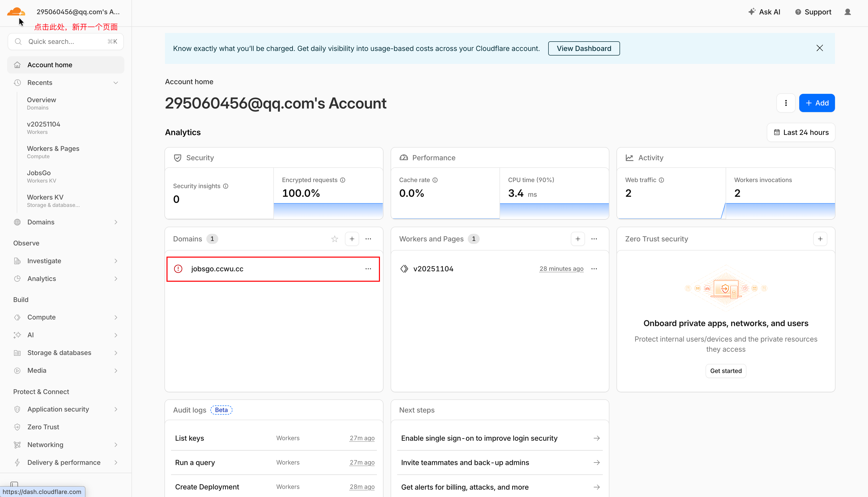Screen dimensions: 868x497
Task: Open jobsgo.ccwu.cc row more options
Action: [368, 269]
